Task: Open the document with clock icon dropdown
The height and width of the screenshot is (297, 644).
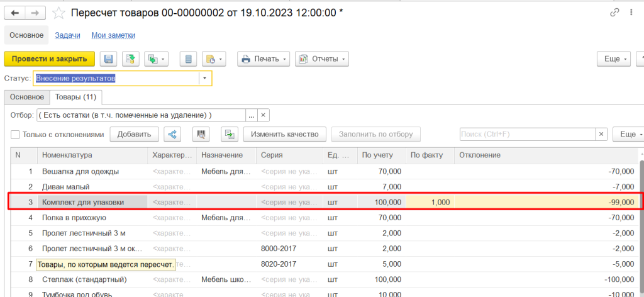Action: click(214, 59)
